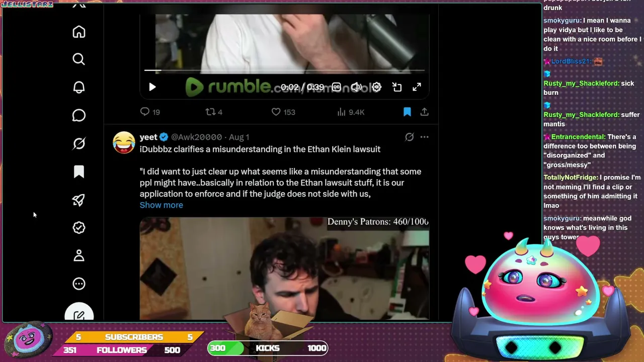Click the compose Post button
The image size is (644, 362).
click(79, 312)
